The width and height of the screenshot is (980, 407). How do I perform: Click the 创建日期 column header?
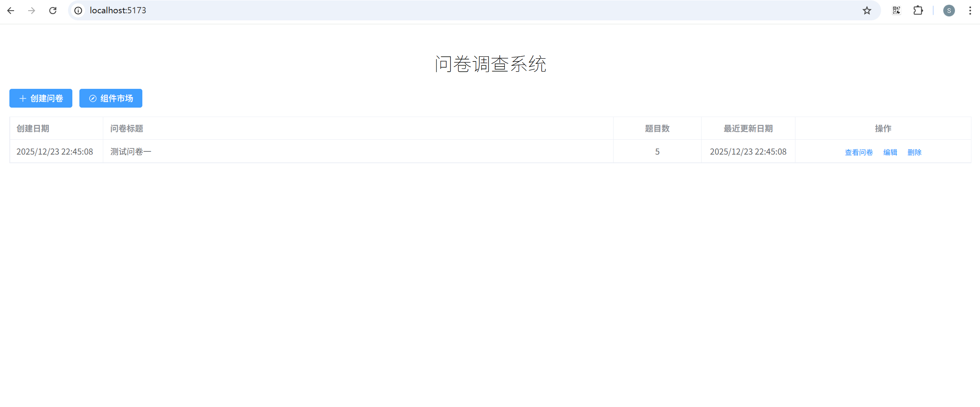tap(33, 128)
